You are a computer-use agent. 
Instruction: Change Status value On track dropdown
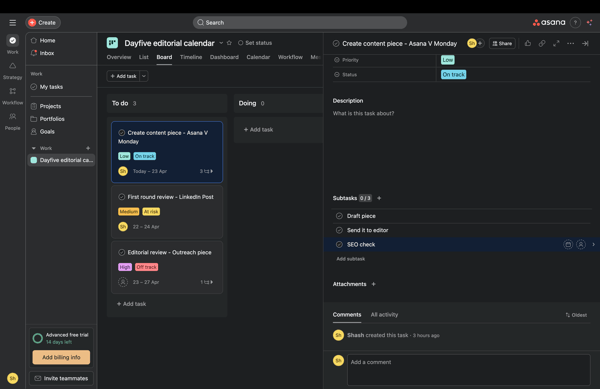pos(453,75)
